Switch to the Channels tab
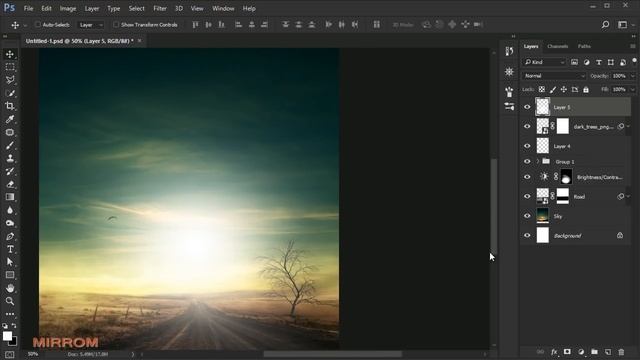640x360 pixels. point(558,47)
